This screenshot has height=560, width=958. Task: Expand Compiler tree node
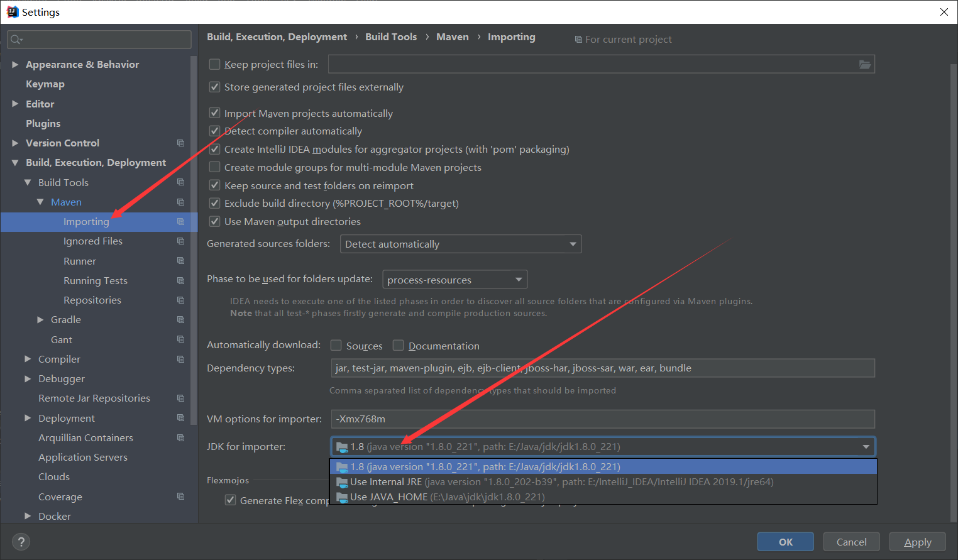coord(28,359)
